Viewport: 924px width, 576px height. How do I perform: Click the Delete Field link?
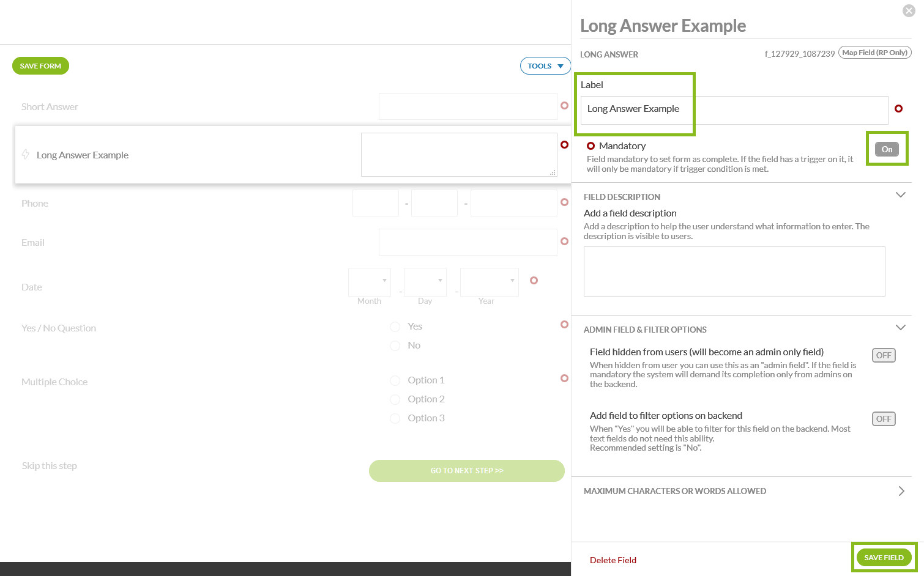613,560
